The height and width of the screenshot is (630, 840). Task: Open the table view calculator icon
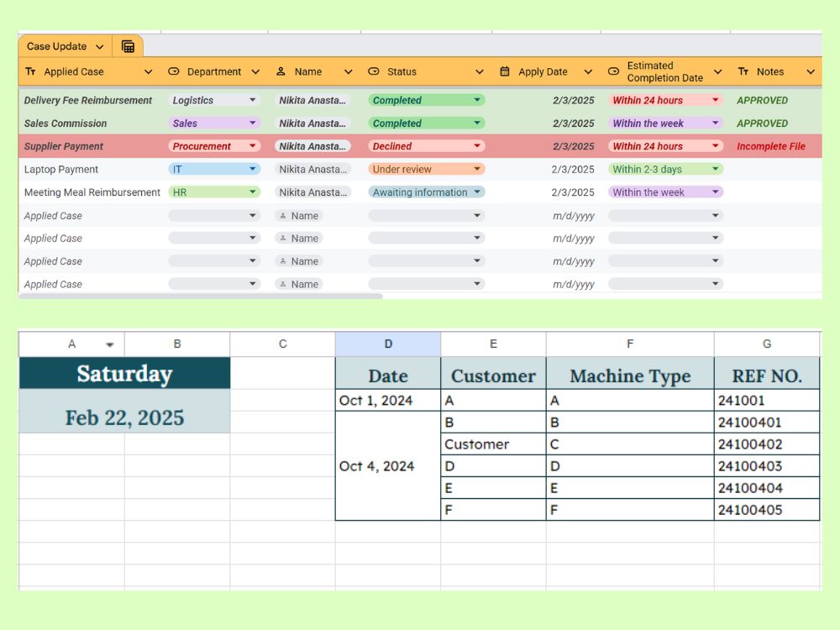coord(128,46)
